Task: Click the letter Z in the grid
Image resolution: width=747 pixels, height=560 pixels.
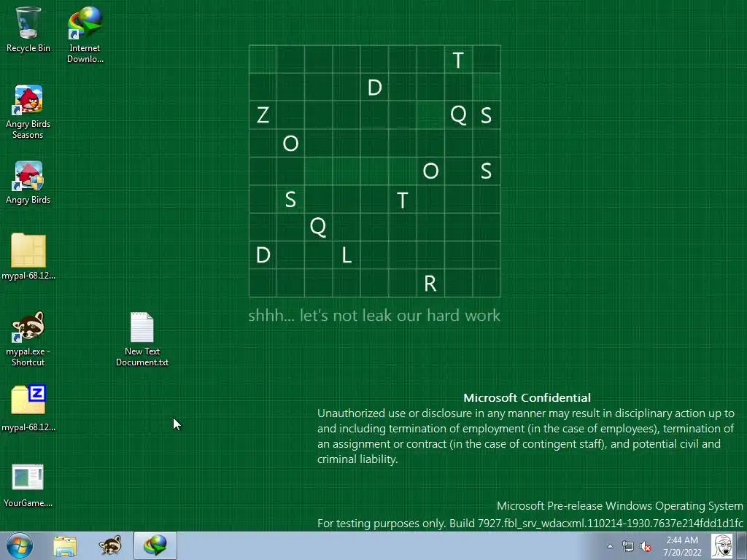Action: 263,115
